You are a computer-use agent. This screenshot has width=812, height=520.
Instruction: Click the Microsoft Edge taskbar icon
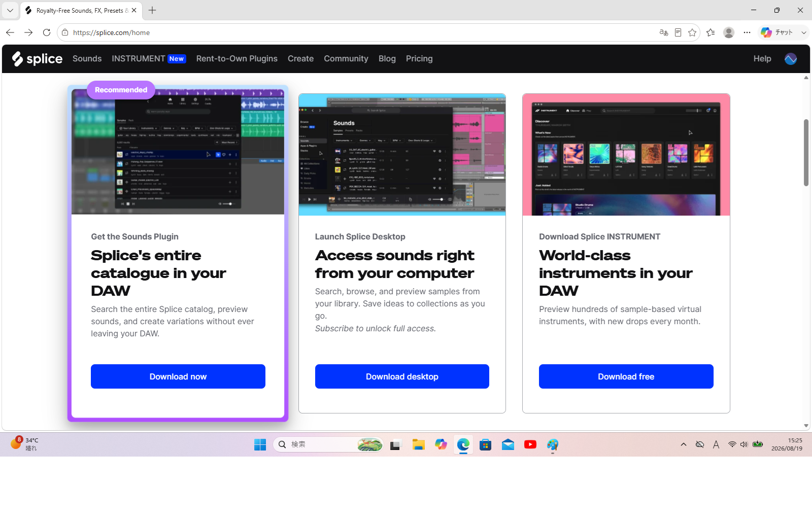pyautogui.click(x=463, y=445)
